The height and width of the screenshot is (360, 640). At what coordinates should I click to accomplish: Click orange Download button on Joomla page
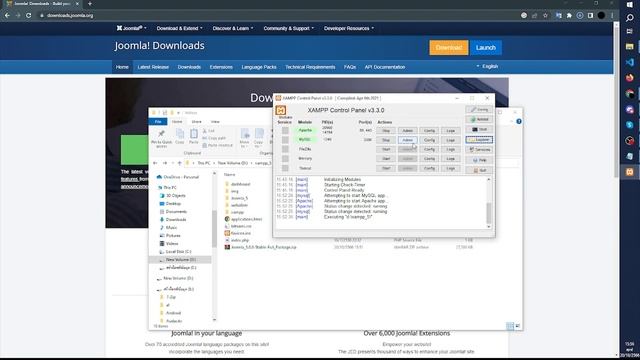tap(449, 48)
